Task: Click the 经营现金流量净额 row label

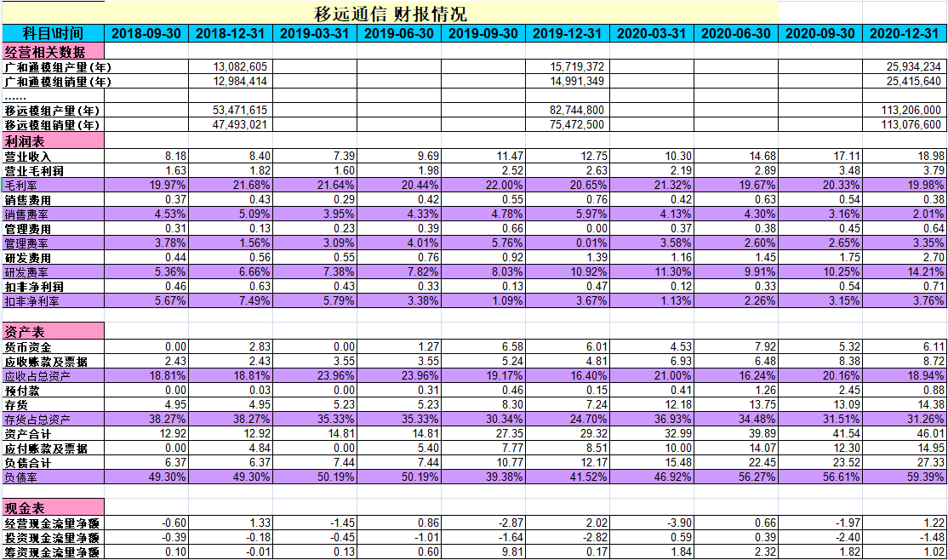Action: tap(52, 523)
